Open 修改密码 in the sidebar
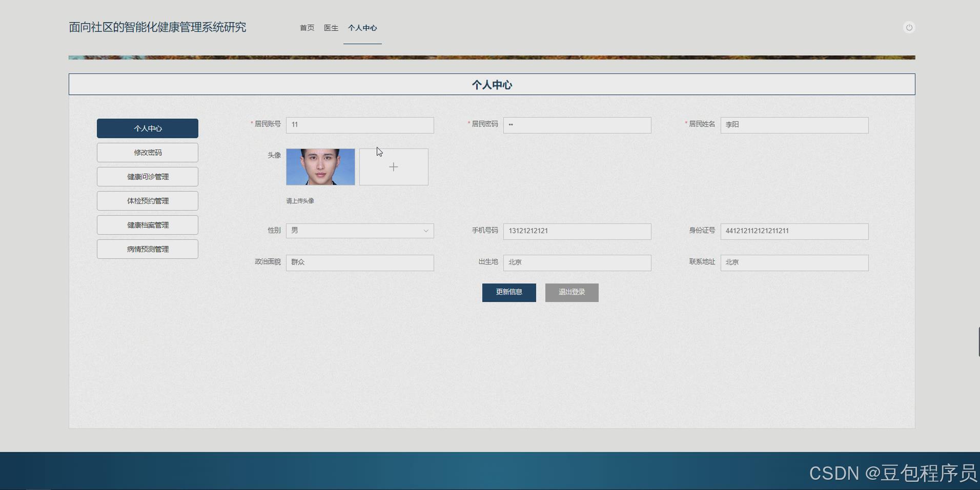Viewport: 980px width, 490px height. [147, 152]
